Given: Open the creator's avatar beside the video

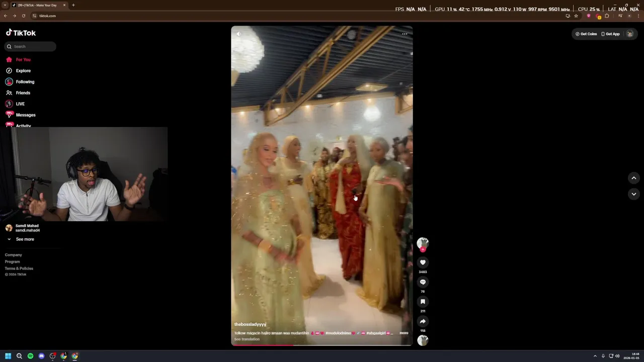Looking at the screenshot, I should (x=423, y=243).
